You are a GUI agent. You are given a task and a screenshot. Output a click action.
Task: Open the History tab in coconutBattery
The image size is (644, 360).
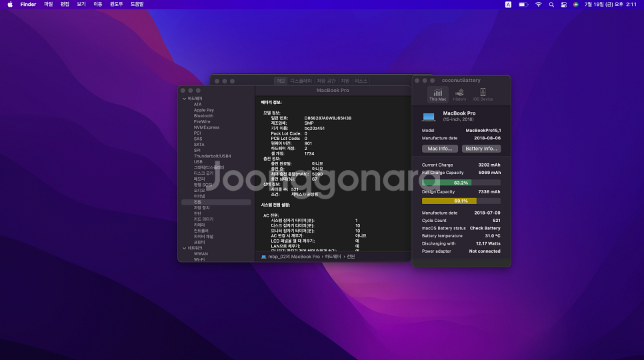tap(459, 95)
